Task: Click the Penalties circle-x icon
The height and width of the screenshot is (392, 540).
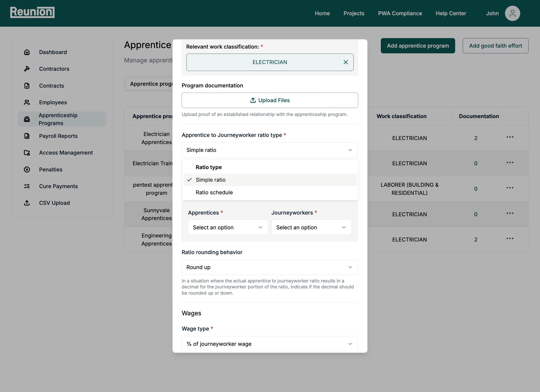Action: click(x=27, y=170)
